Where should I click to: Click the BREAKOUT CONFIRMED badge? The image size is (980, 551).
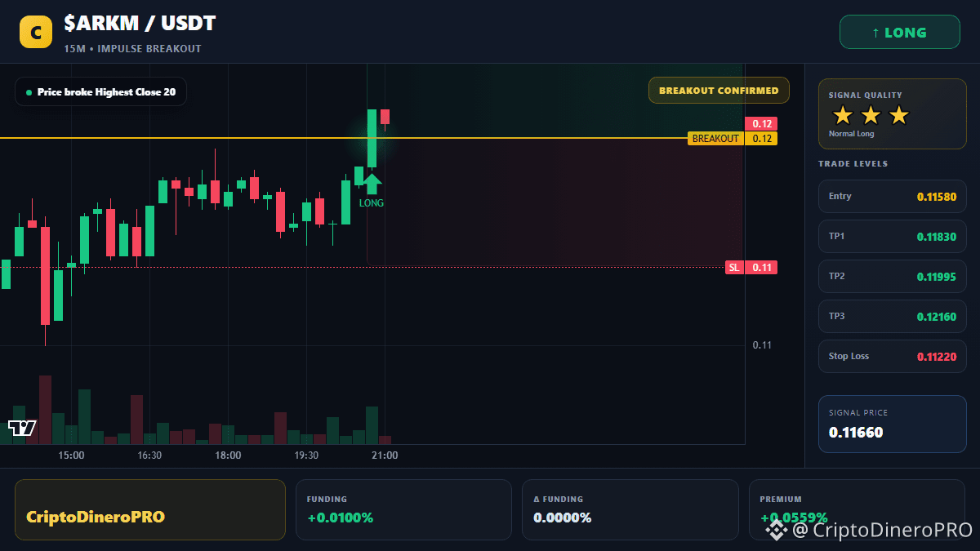click(719, 91)
